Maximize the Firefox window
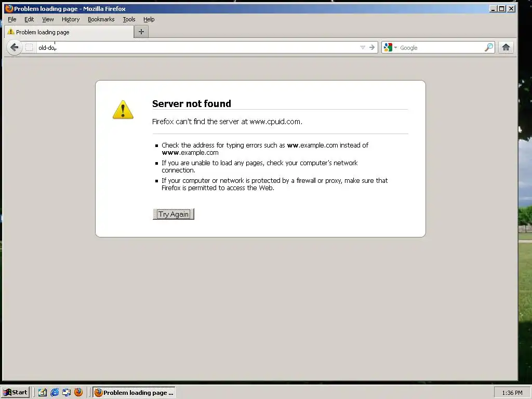Image resolution: width=532 pixels, height=399 pixels. [x=501, y=9]
